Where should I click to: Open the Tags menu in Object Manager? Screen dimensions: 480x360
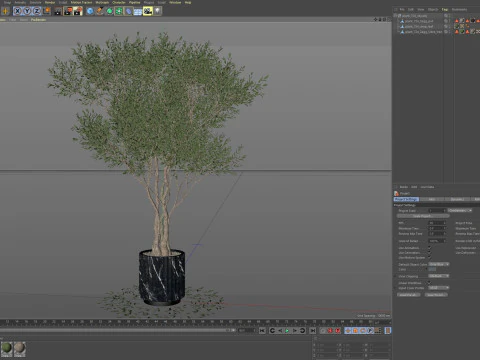pyautogui.click(x=445, y=9)
